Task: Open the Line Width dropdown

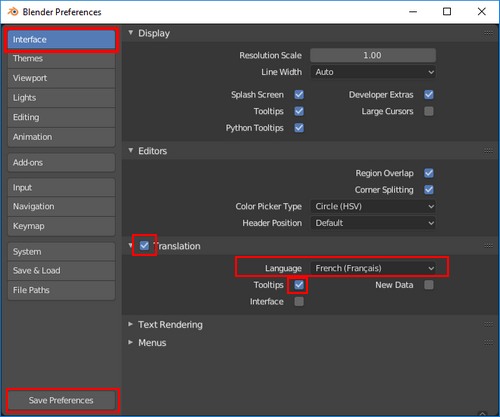Action: (x=373, y=72)
